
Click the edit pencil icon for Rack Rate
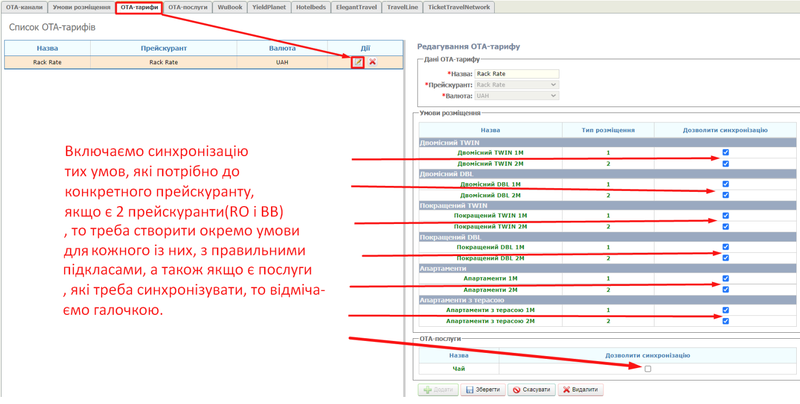tap(358, 62)
